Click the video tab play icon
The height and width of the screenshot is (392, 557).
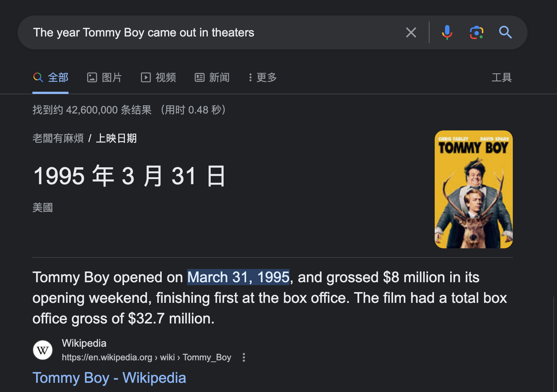pyautogui.click(x=146, y=77)
